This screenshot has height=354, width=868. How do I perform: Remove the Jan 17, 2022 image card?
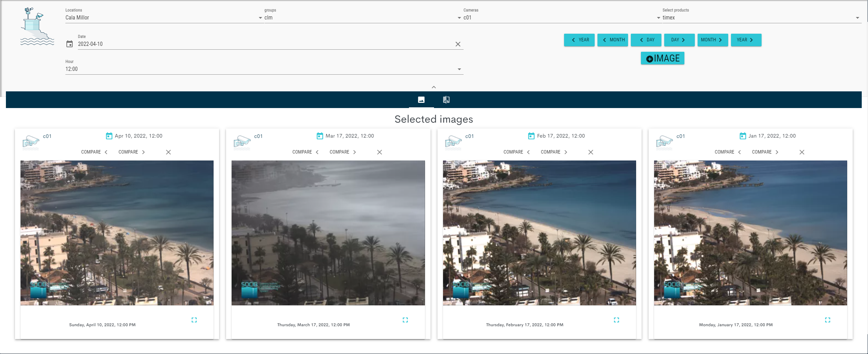[802, 152]
